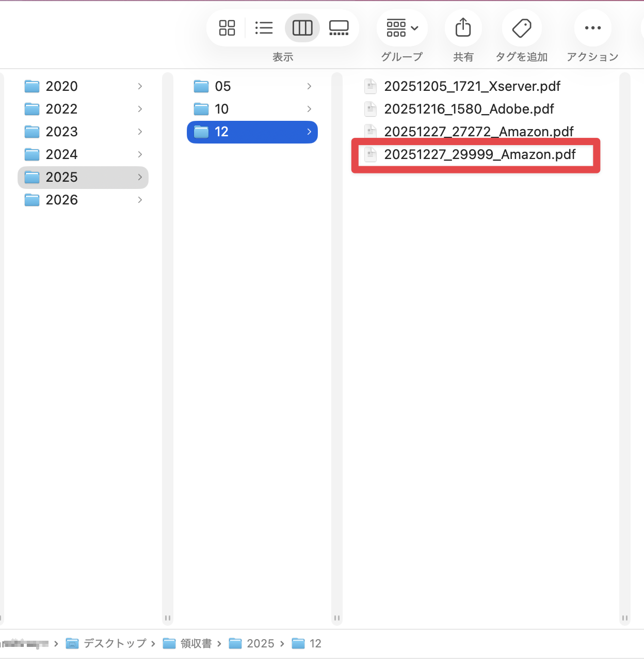The width and height of the screenshot is (644, 666).
Task: Switch to icon grid view
Action: [x=227, y=28]
